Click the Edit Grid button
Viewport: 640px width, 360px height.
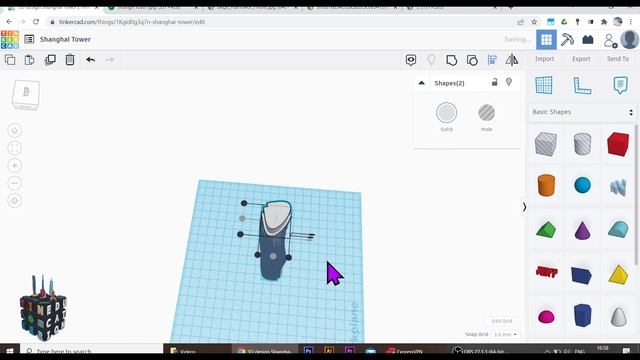(x=502, y=321)
